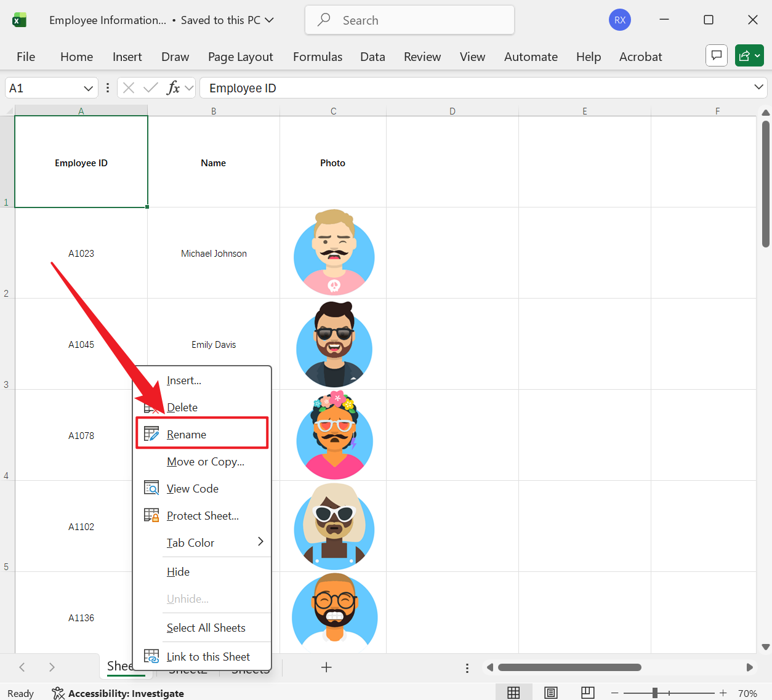Image resolution: width=772 pixels, height=700 pixels.
Task: Switch to Page Layout view
Action: click(x=551, y=692)
